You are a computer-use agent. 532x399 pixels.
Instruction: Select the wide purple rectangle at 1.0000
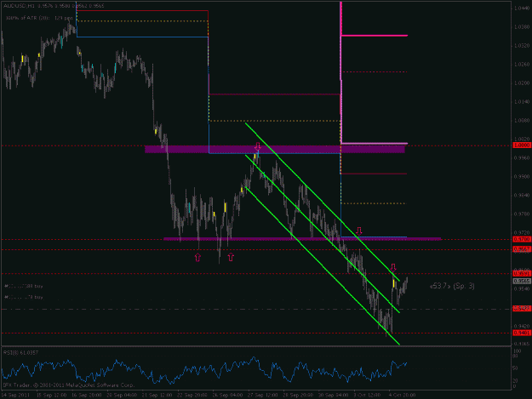coord(275,149)
